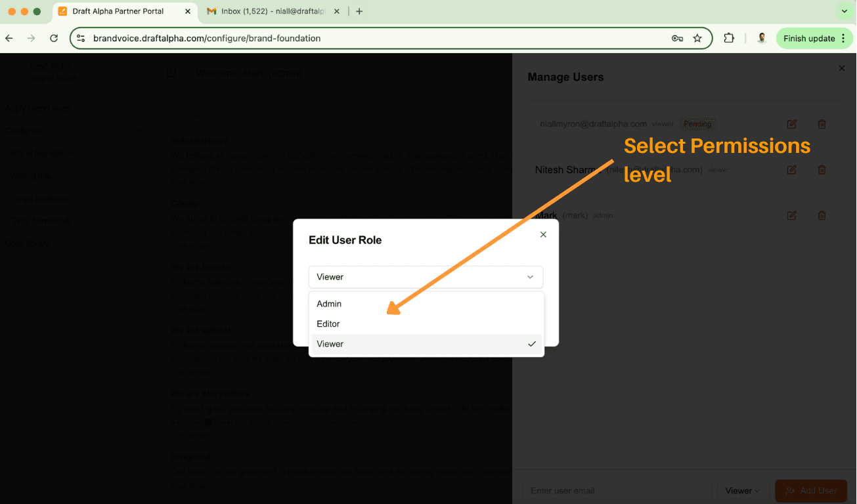This screenshot has width=857, height=504.
Task: Close the Draft Alpha Partner Portal tab
Action: point(187,12)
